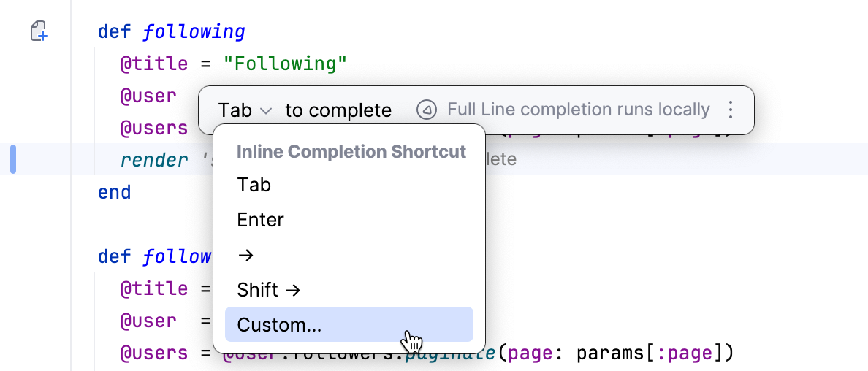The image size is (868, 371).
Task: Click the 'Tab' label in the completion popup
Action: pyautogui.click(x=235, y=110)
